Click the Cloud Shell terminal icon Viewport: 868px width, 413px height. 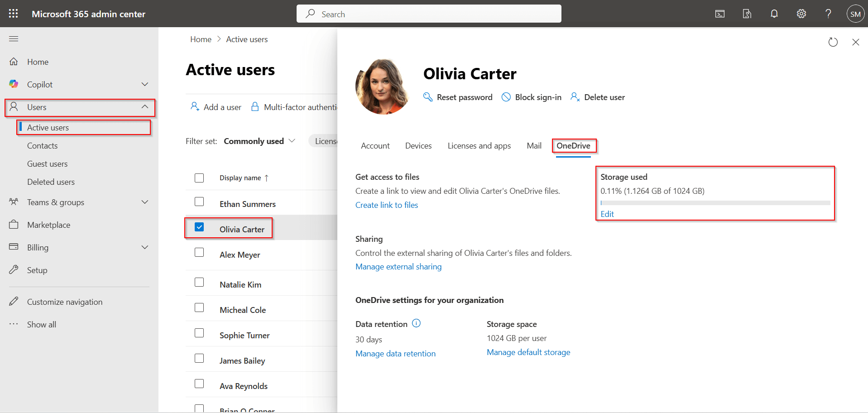coord(719,14)
